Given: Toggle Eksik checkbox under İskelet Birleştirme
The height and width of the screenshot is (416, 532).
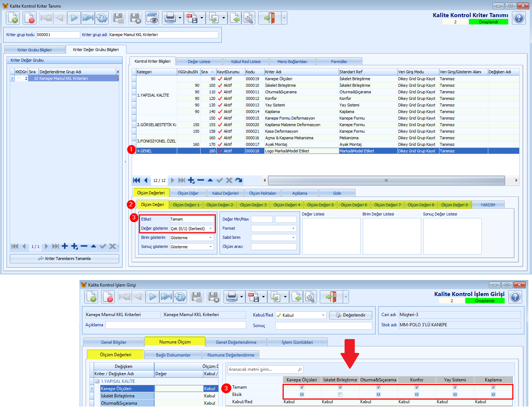Looking at the screenshot, I should coord(340,394).
